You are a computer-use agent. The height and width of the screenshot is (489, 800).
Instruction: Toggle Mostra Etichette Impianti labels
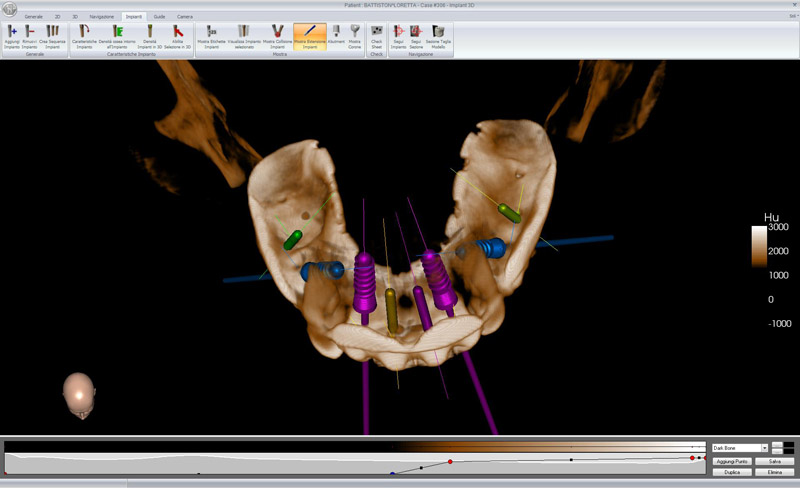[211, 36]
